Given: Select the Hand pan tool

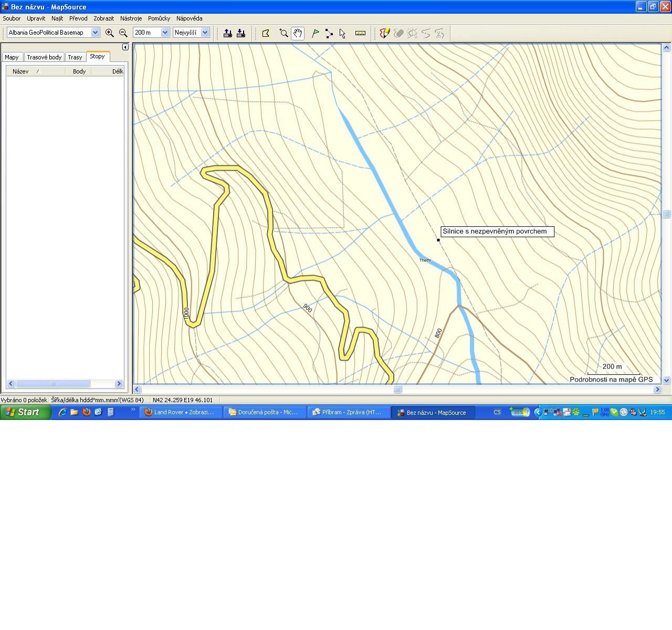Looking at the screenshot, I should point(298,33).
